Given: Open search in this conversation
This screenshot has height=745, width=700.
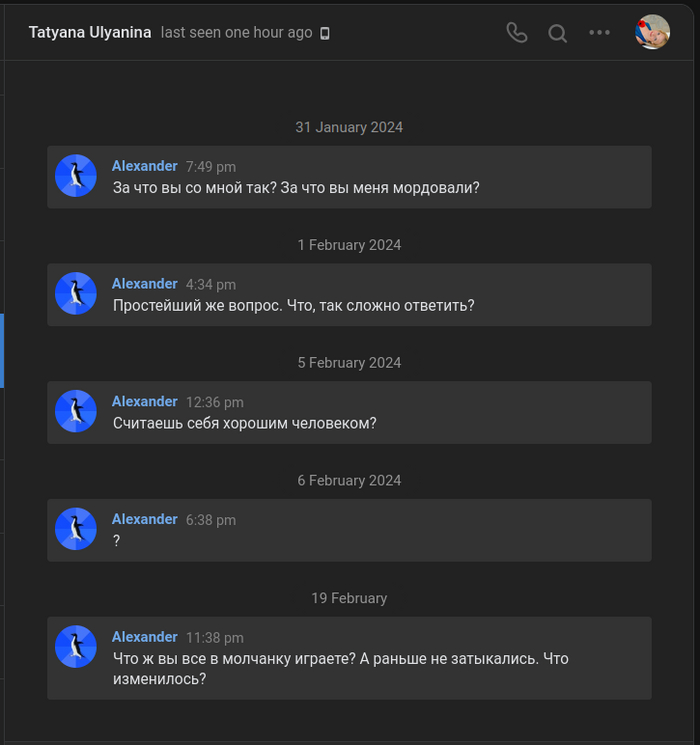Looking at the screenshot, I should [x=558, y=33].
